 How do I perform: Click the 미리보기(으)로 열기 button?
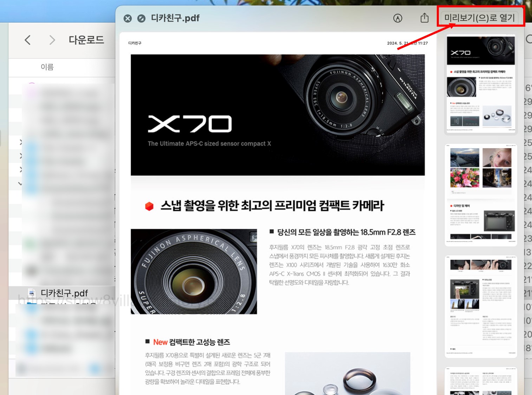480,17
